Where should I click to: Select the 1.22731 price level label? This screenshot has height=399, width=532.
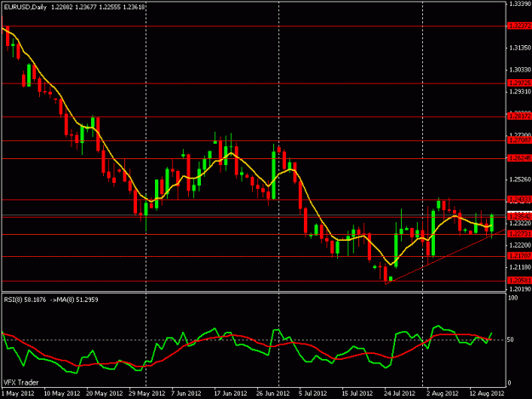519,234
